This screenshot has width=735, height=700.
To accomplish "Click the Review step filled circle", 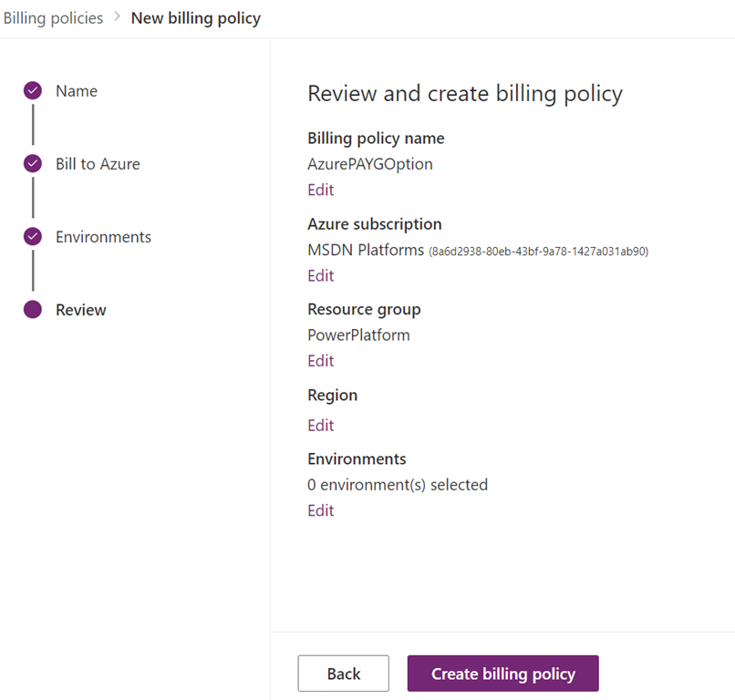I will pos(33,310).
